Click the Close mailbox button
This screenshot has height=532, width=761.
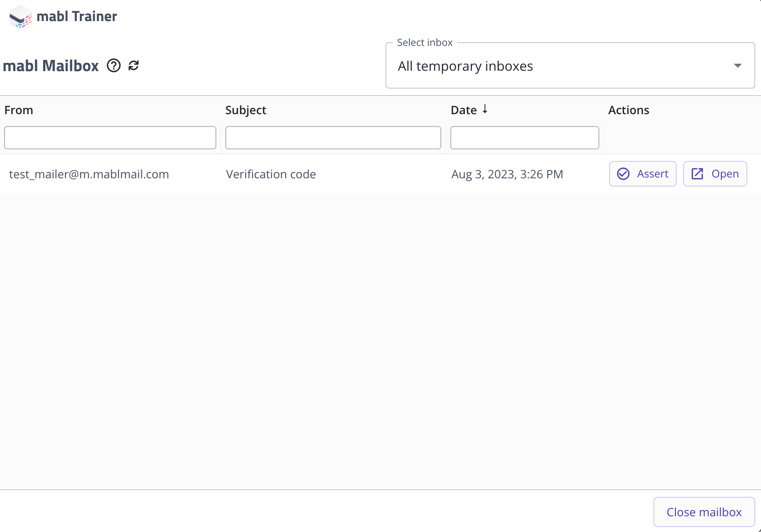[x=704, y=512]
